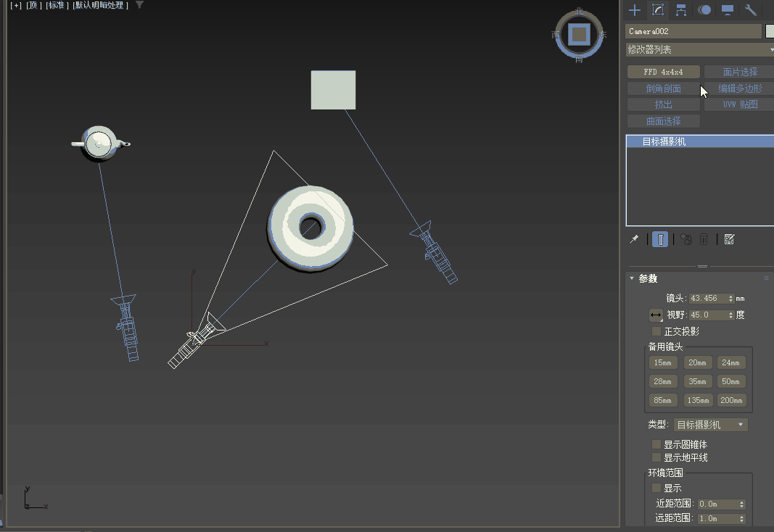Select the 15mm stock lens

click(x=663, y=363)
